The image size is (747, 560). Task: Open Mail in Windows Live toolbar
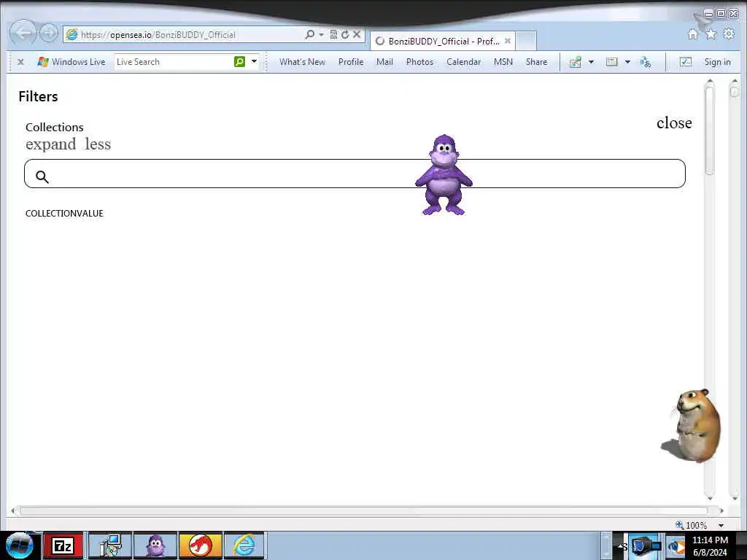[x=384, y=62]
